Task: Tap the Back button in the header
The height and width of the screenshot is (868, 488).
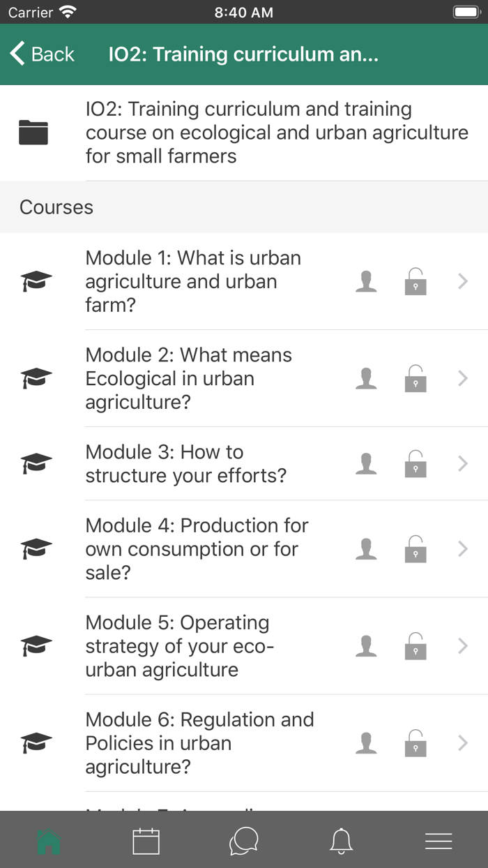Action: (x=42, y=54)
